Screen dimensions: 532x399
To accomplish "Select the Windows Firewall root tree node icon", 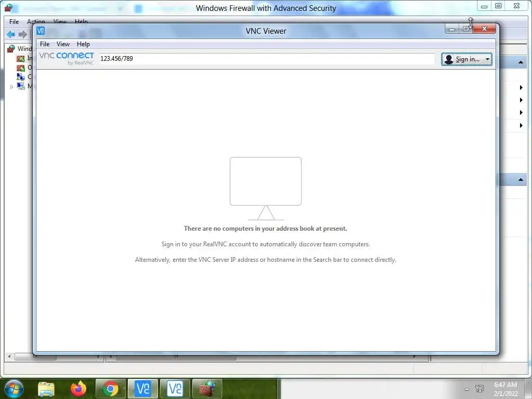I will click(x=11, y=49).
